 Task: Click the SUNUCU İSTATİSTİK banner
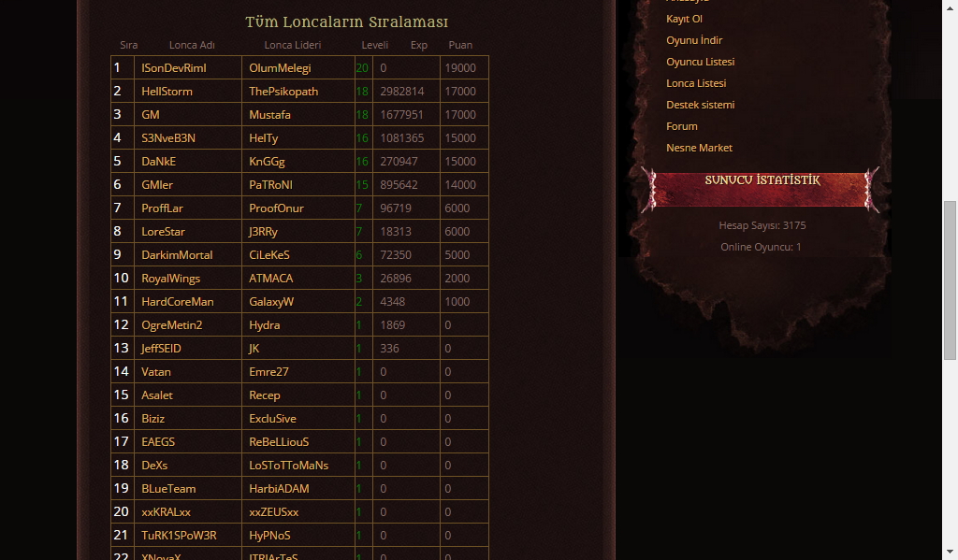[762, 189]
